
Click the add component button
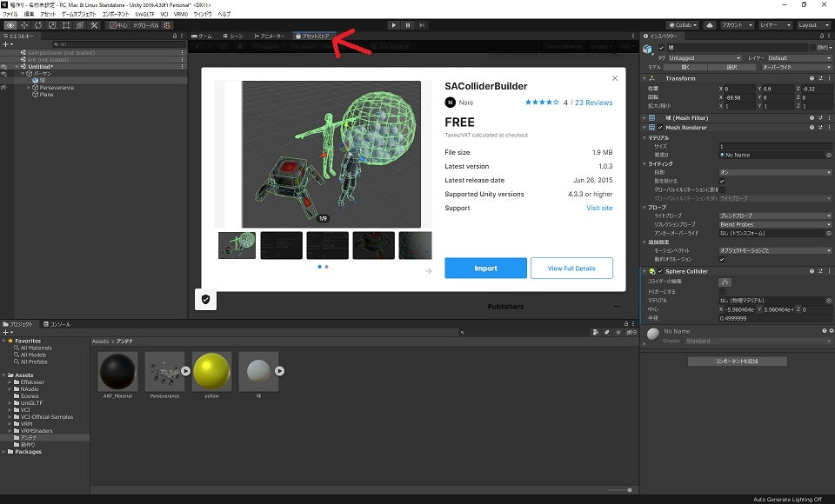click(x=737, y=361)
